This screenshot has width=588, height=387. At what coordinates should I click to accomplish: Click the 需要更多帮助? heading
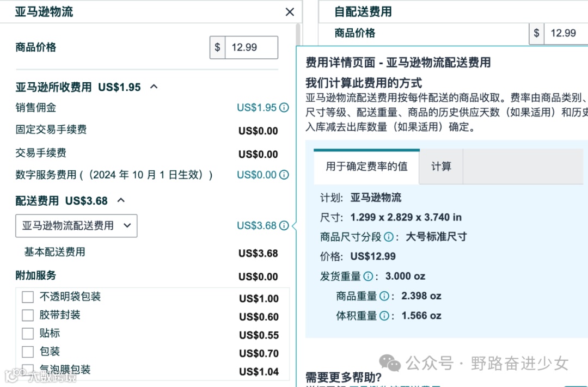[x=343, y=377]
